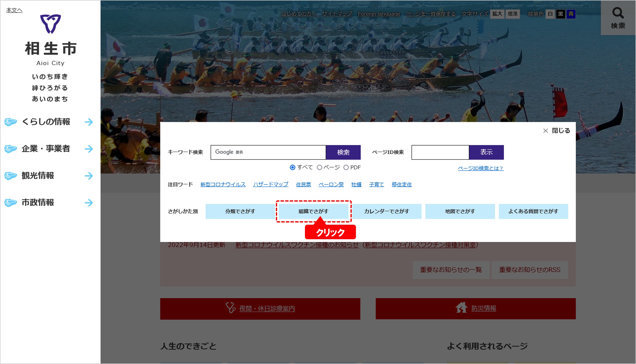Open 企業・事業者 menu
The width and height of the screenshot is (636, 364).
coord(46,149)
